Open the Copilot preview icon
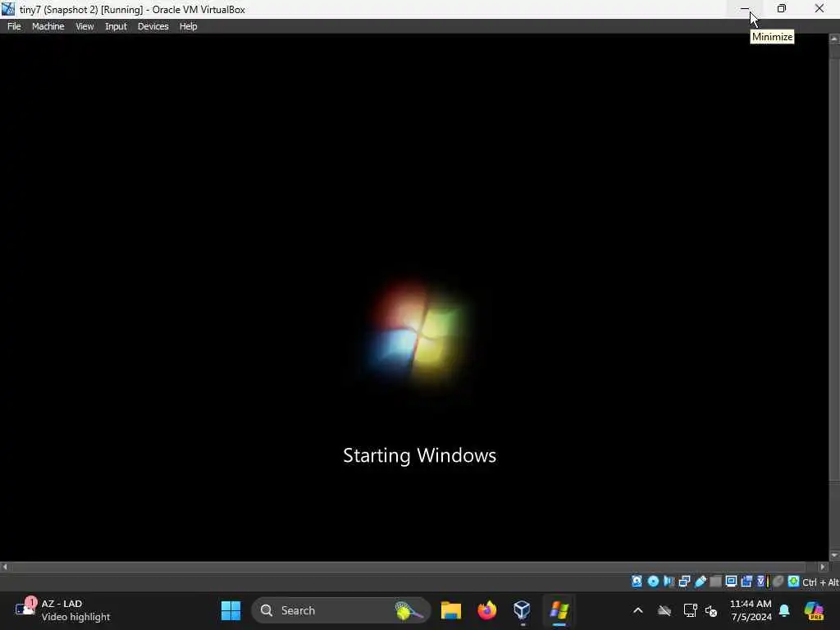This screenshot has width=840, height=630. [x=814, y=610]
